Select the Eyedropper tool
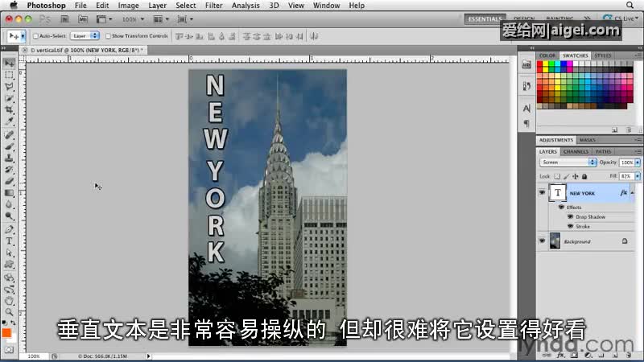Screen dimensions: 644x362 [9, 121]
